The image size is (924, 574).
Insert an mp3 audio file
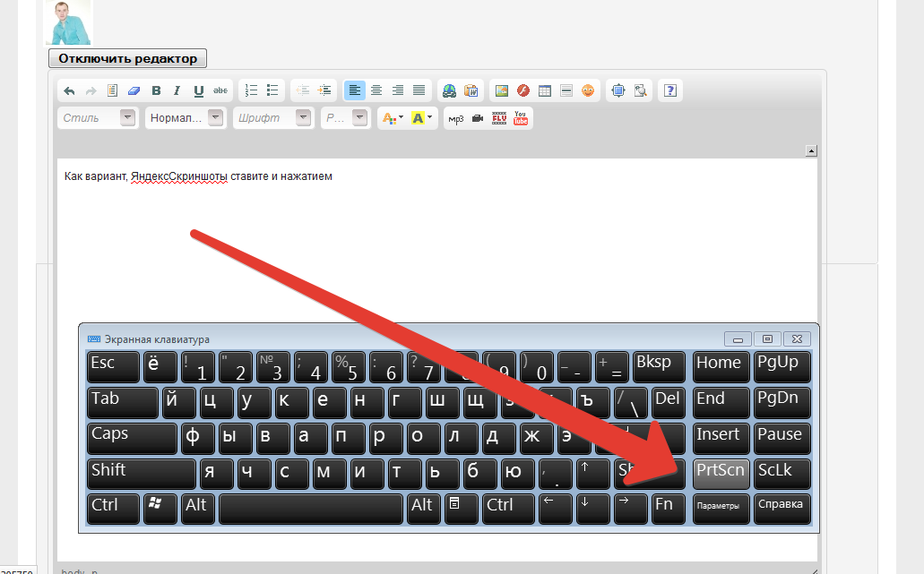pyautogui.click(x=455, y=118)
